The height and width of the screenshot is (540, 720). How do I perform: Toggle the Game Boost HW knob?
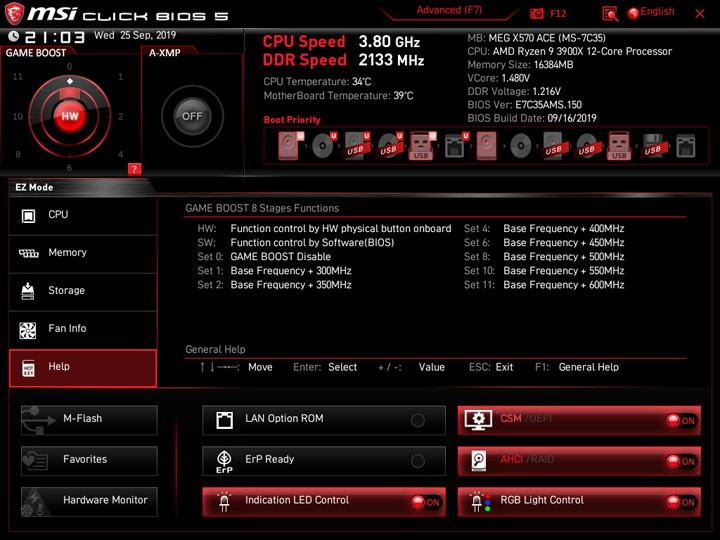[70, 116]
